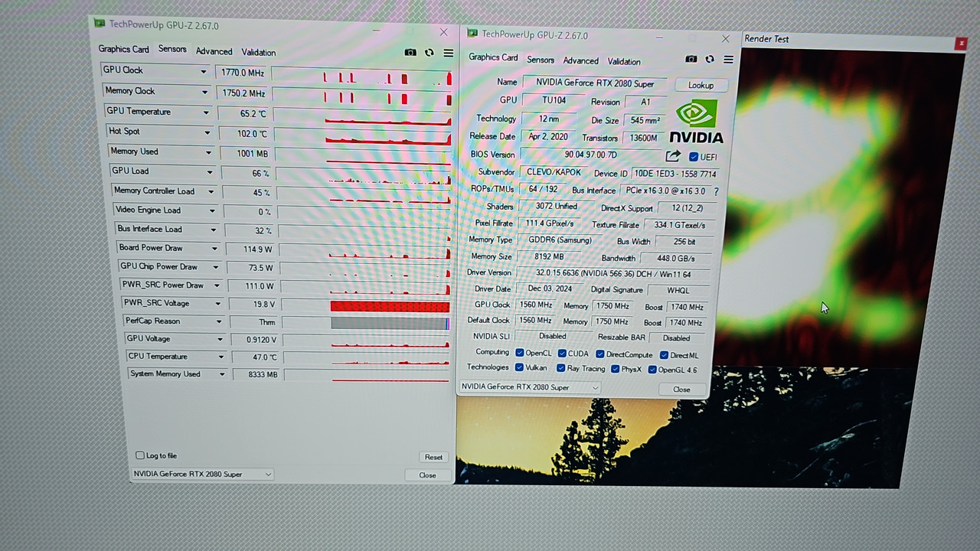Image resolution: width=980 pixels, height=551 pixels.
Task: Open CPU Temperature sensor dropdown
Action: (221, 357)
